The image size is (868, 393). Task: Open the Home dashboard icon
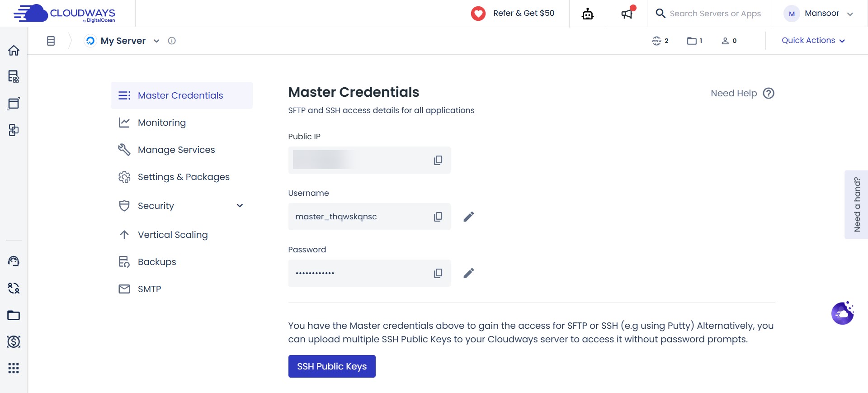coord(14,50)
